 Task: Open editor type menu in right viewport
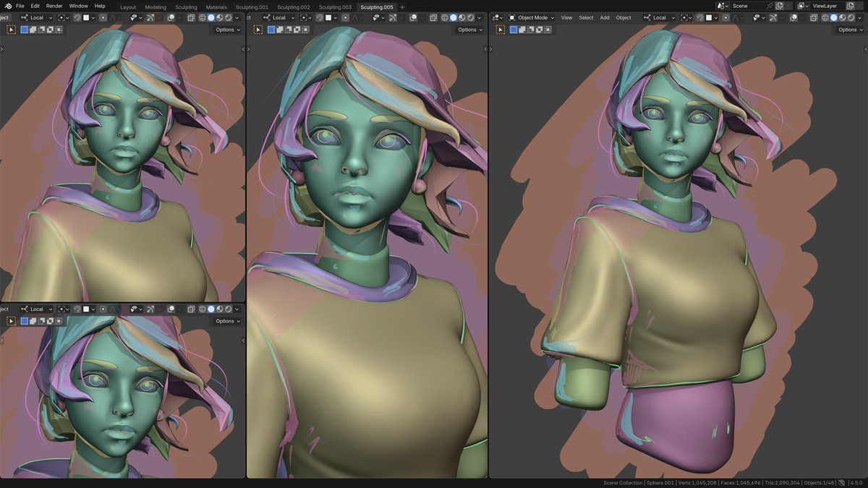498,17
